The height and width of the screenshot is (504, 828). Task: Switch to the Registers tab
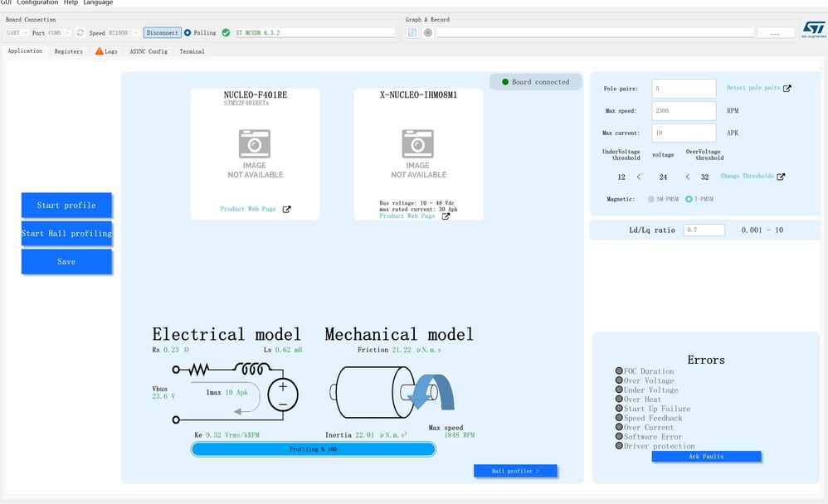[69, 51]
